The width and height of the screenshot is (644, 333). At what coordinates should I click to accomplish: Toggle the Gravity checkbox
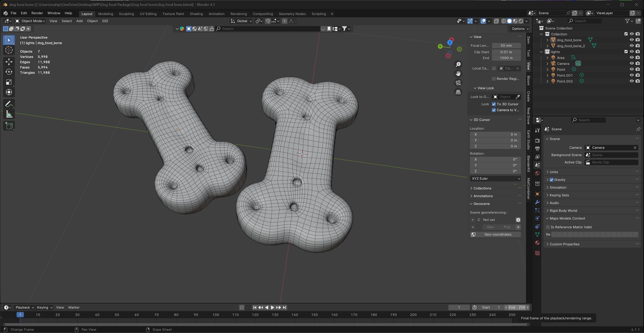pyautogui.click(x=552, y=180)
